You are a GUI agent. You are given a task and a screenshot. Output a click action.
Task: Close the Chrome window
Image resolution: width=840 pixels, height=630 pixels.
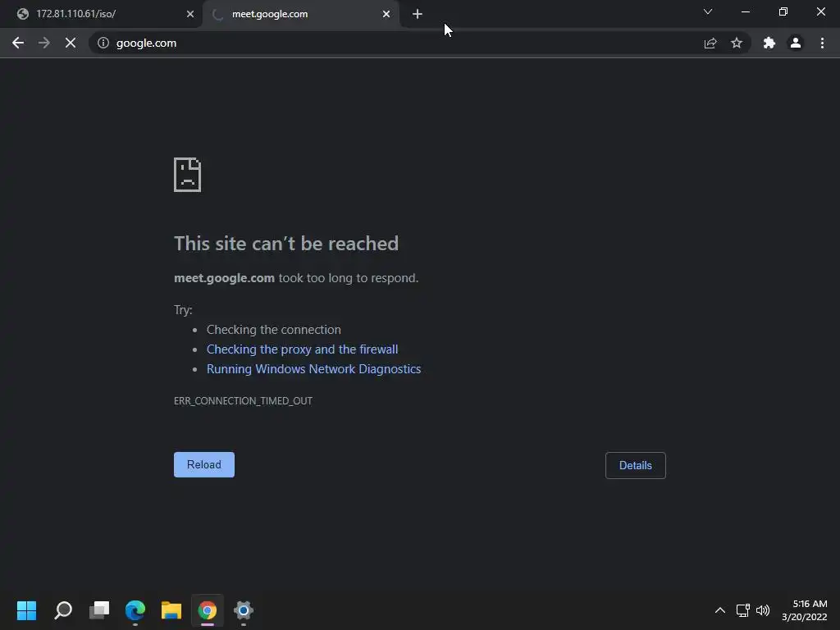(820, 11)
